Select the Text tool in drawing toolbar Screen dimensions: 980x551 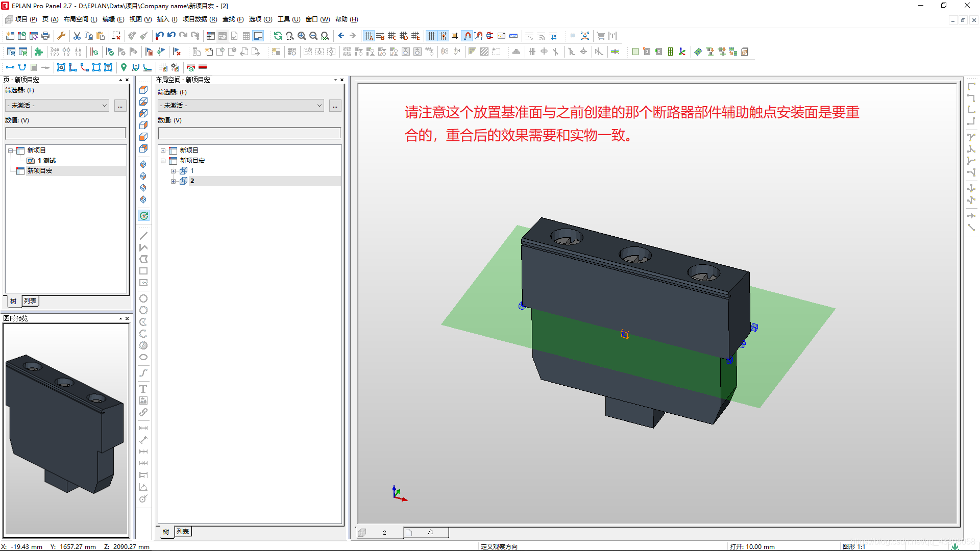(x=143, y=389)
